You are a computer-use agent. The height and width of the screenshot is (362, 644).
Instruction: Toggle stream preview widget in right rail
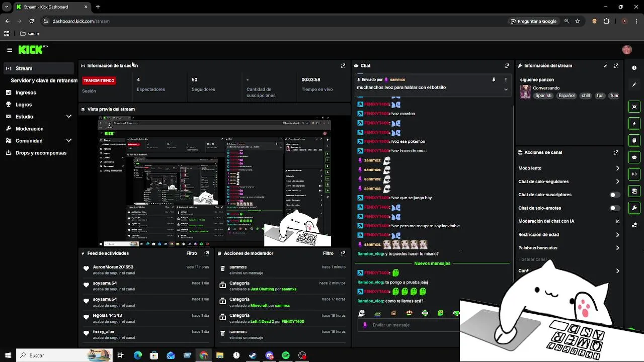(634, 107)
